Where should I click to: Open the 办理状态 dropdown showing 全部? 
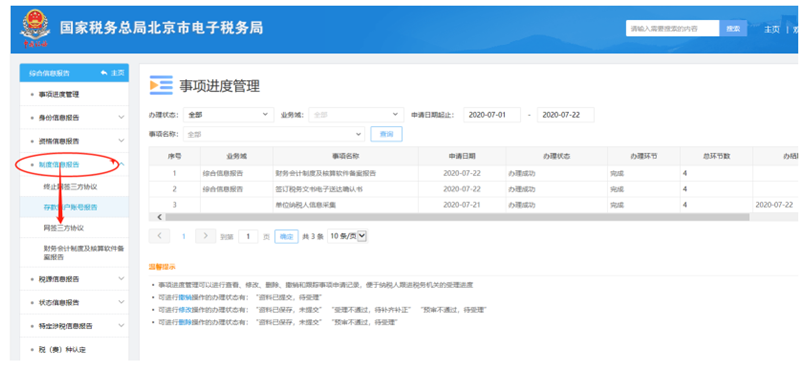point(228,115)
